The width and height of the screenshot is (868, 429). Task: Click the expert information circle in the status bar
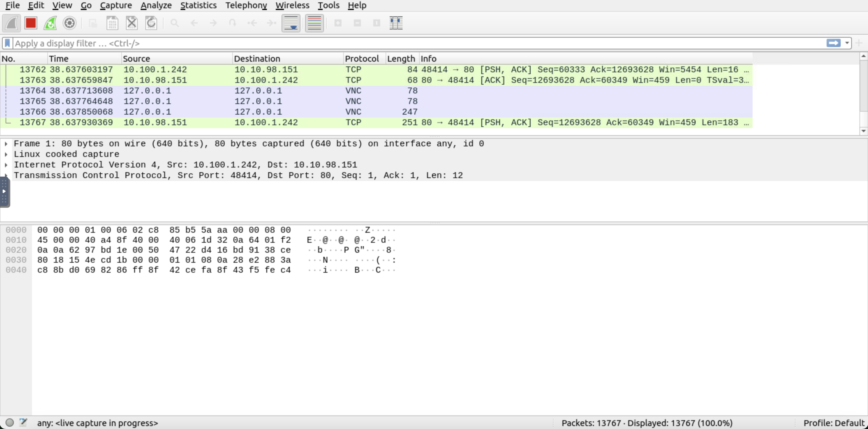click(x=10, y=423)
